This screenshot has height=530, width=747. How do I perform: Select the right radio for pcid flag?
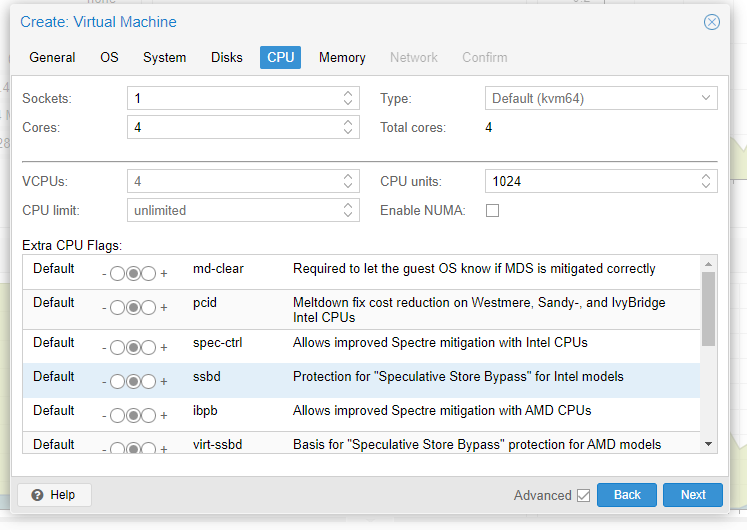148,308
